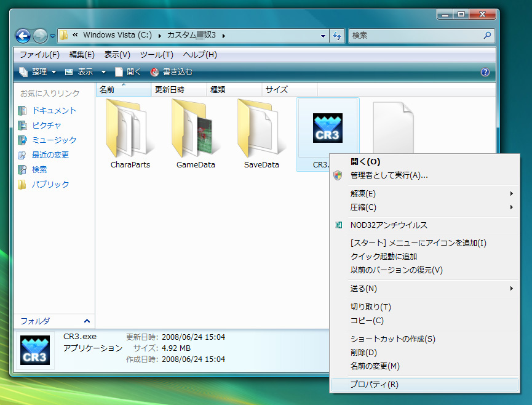532x405 pixels.
Task: Sort by the 更新日時 column header
Action: pyautogui.click(x=170, y=90)
